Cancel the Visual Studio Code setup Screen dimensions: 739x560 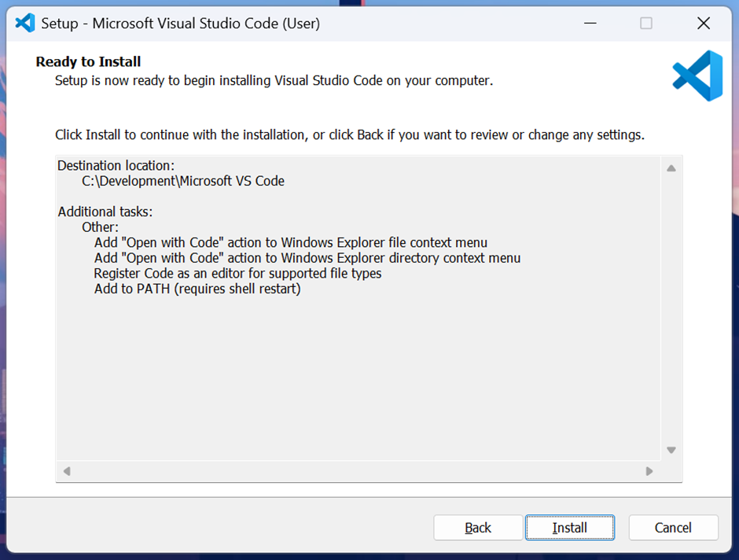(673, 528)
